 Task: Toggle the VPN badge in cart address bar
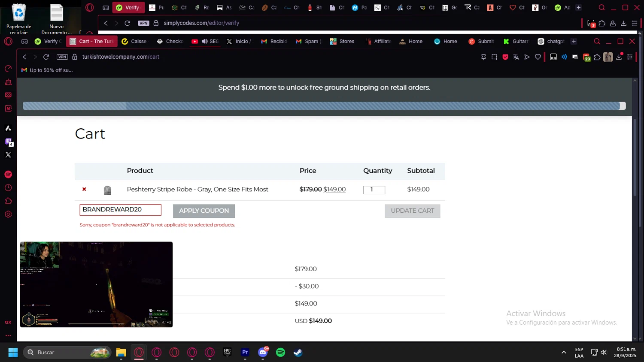coord(62,57)
